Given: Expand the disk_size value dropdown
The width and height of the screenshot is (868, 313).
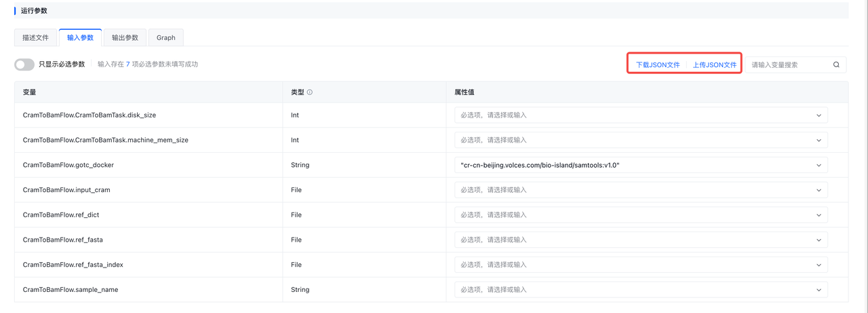Looking at the screenshot, I should click(x=819, y=115).
